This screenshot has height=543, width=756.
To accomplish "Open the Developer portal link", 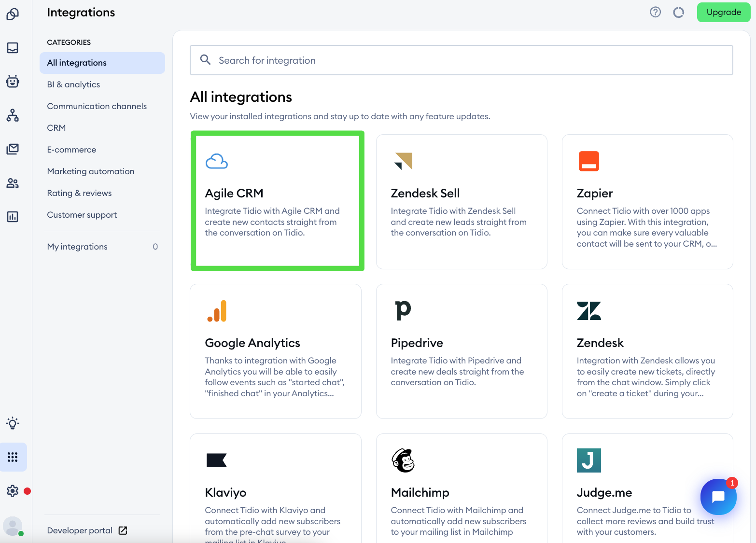I will pos(80,530).
